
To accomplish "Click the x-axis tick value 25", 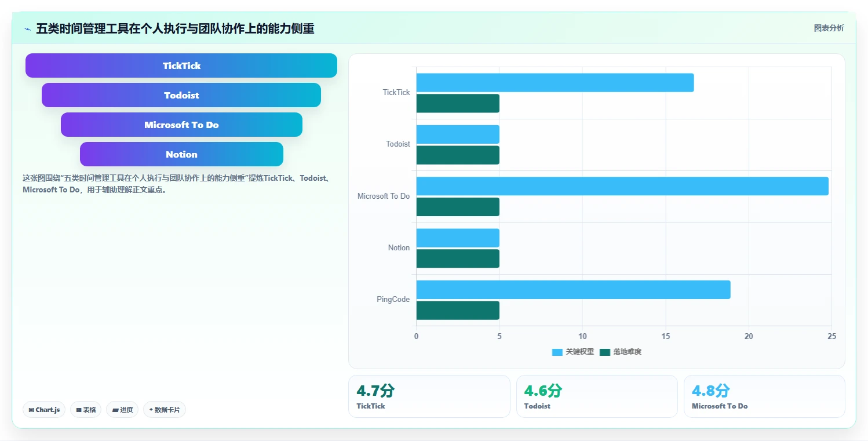I will [831, 337].
